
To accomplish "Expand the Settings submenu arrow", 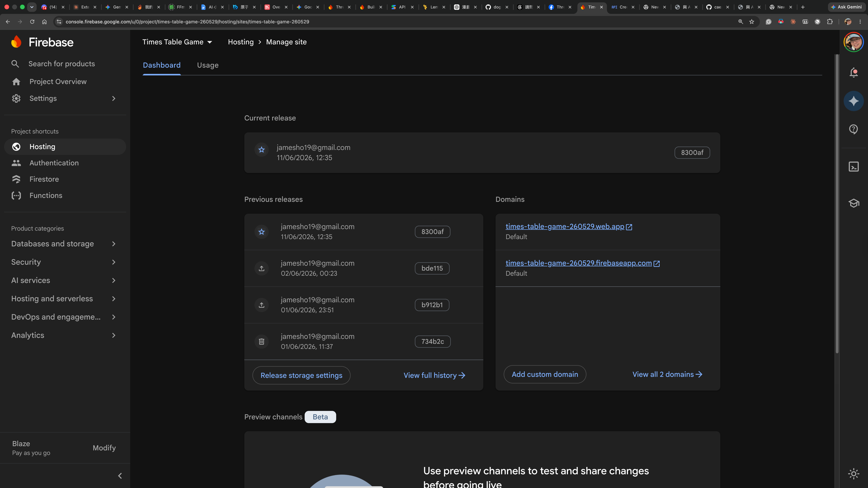I will [x=114, y=98].
